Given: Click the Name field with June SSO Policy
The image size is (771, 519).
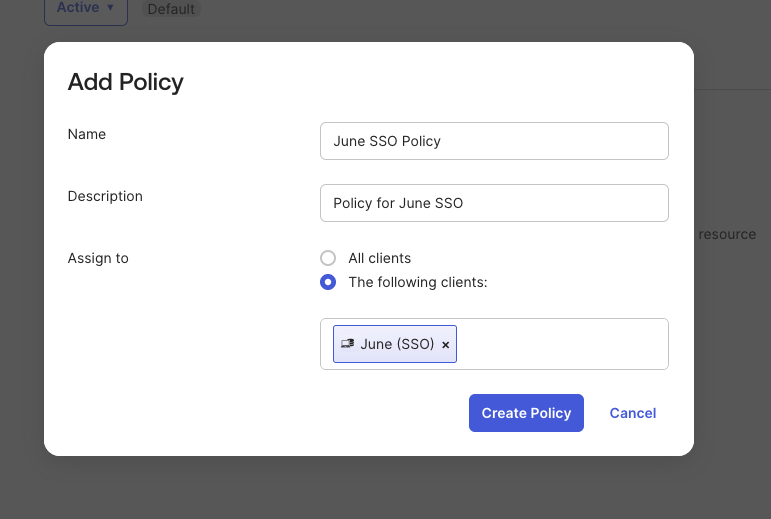Looking at the screenshot, I should [x=494, y=141].
